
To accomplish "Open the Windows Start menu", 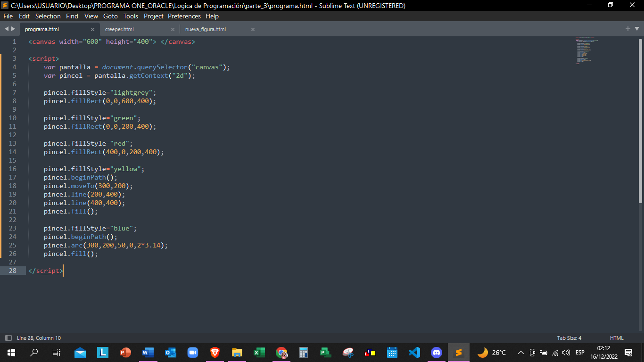I will coord(11,353).
